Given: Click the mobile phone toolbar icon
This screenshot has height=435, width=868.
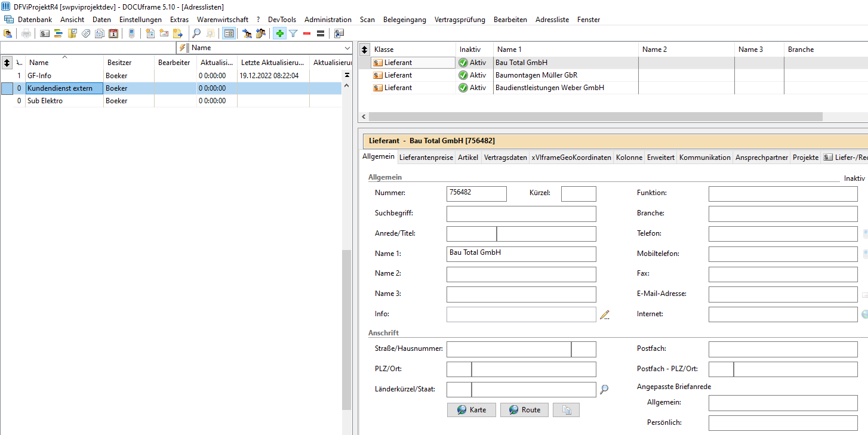Looking at the screenshot, I should tap(131, 33).
